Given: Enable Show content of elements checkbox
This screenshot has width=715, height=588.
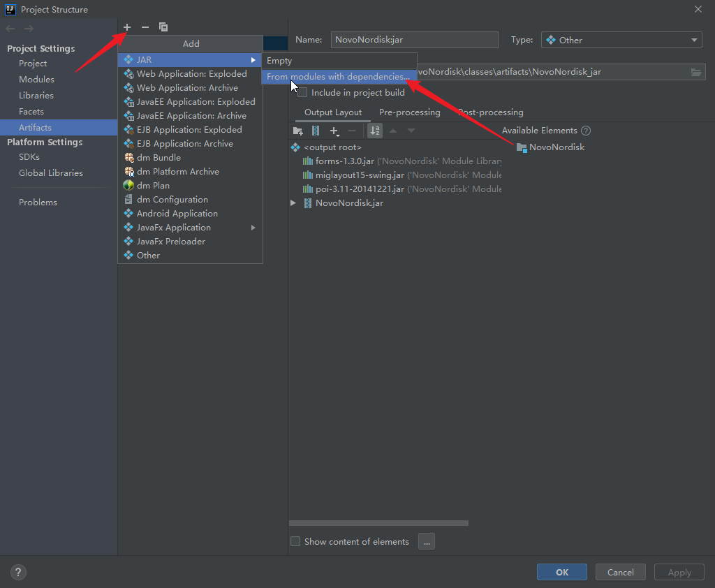Looking at the screenshot, I should click(295, 541).
